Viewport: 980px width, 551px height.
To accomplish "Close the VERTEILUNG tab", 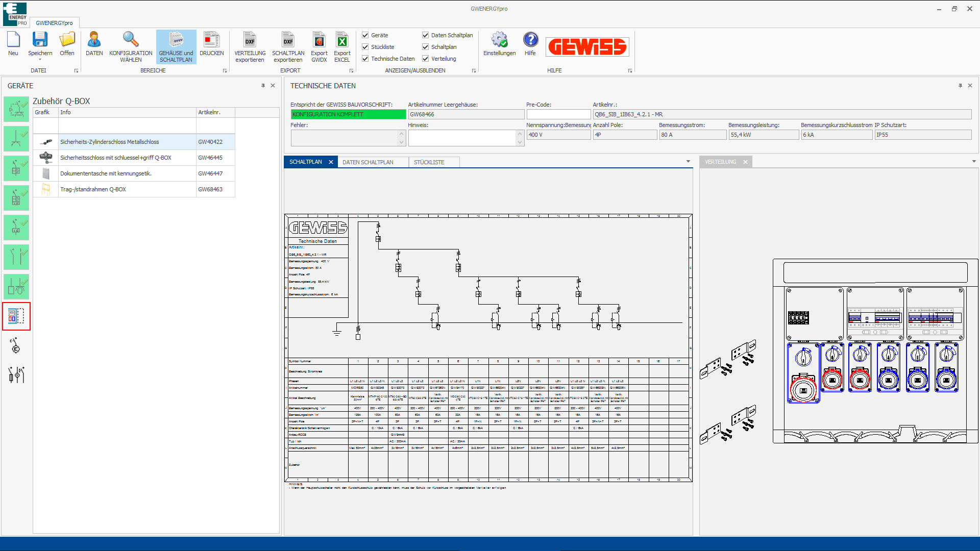I will click(x=745, y=162).
